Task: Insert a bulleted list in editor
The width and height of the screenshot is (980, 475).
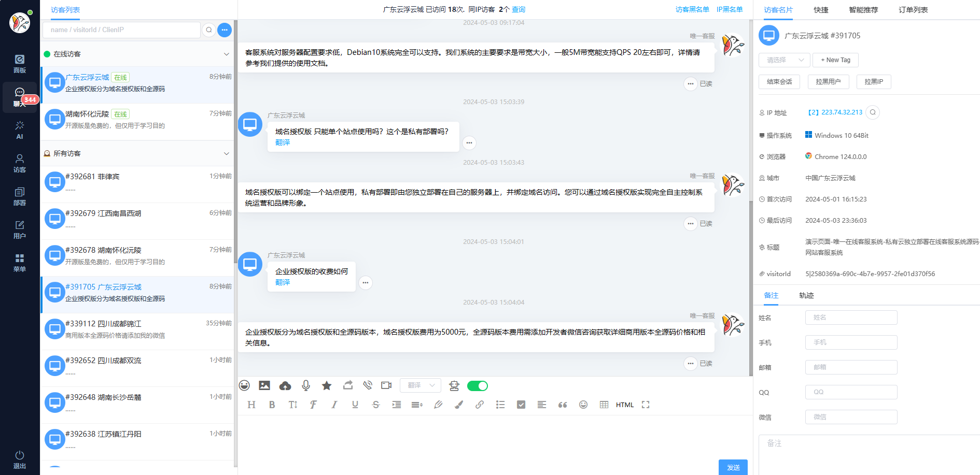Action: [500, 405]
